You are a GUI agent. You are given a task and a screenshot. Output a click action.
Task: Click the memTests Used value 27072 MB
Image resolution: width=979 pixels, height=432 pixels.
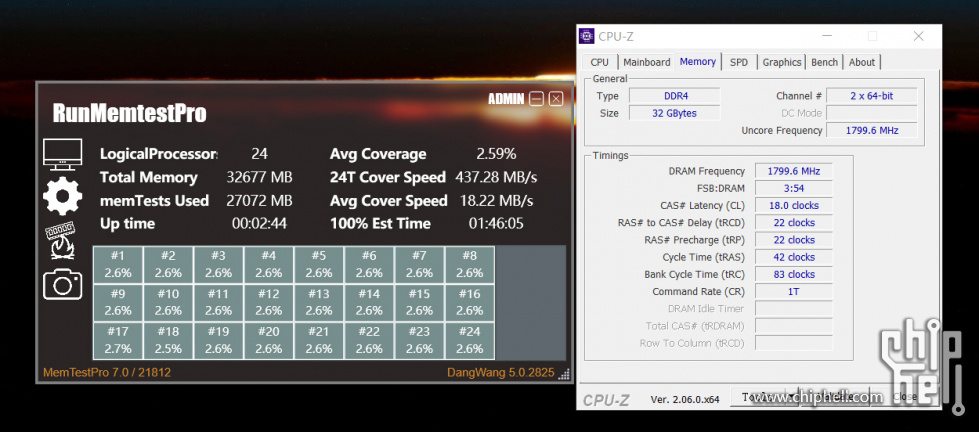pyautogui.click(x=259, y=200)
